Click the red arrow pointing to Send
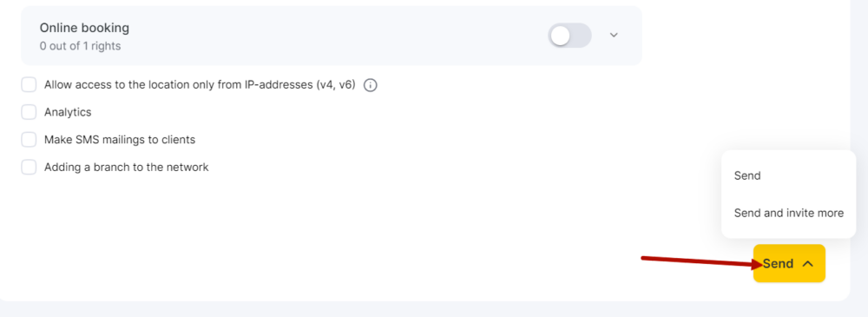 coord(702,261)
